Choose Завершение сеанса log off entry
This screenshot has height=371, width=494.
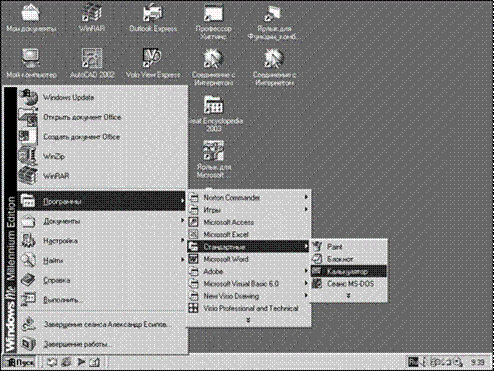coord(102,324)
